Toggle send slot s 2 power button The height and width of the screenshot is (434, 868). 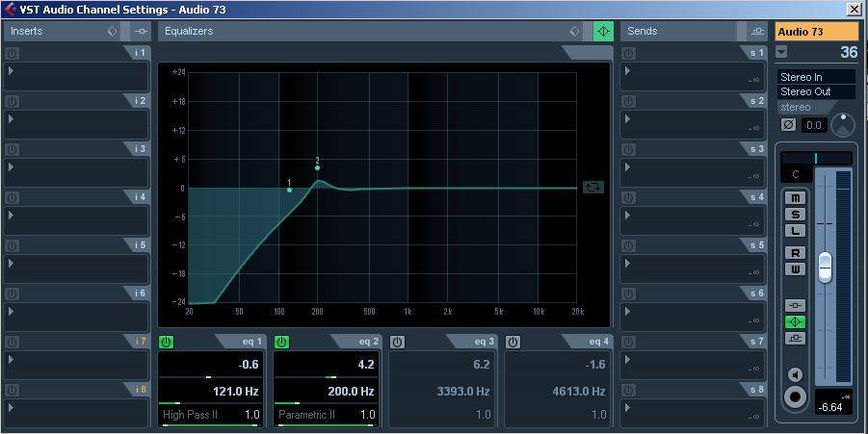628,101
